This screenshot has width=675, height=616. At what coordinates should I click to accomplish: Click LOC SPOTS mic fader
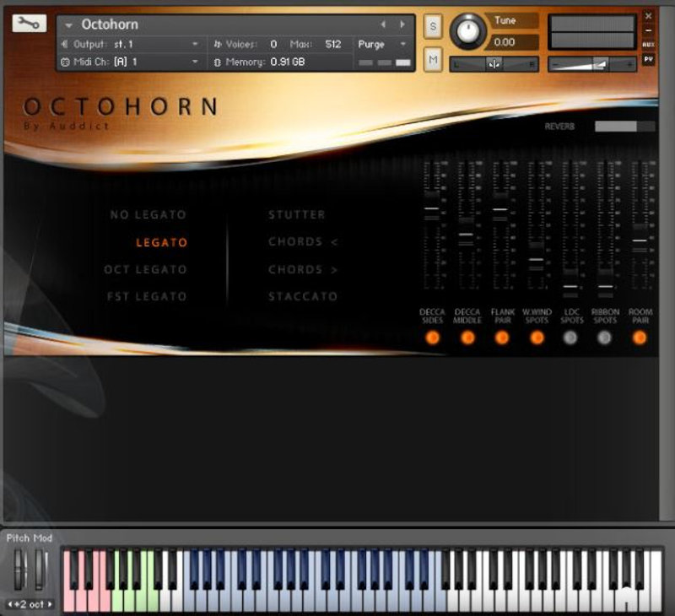[x=570, y=286]
